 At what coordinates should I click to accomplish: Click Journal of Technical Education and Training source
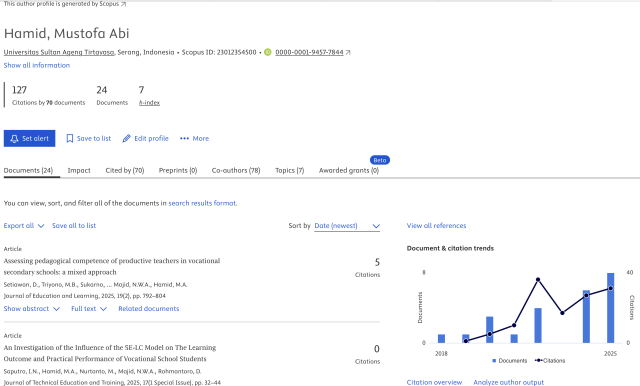coord(64,383)
